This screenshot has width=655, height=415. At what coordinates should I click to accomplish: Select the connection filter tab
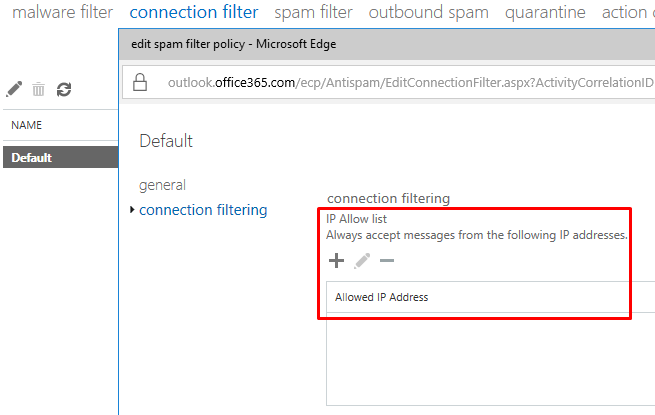point(194,12)
